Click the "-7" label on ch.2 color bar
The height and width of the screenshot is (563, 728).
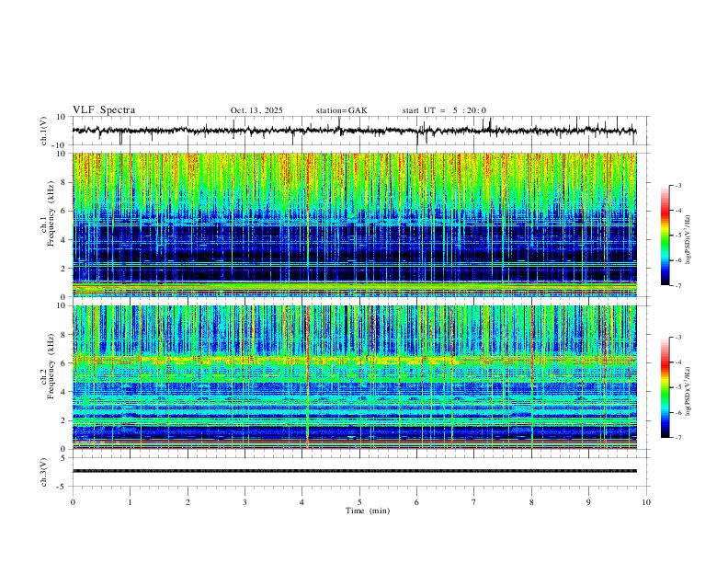click(x=677, y=438)
